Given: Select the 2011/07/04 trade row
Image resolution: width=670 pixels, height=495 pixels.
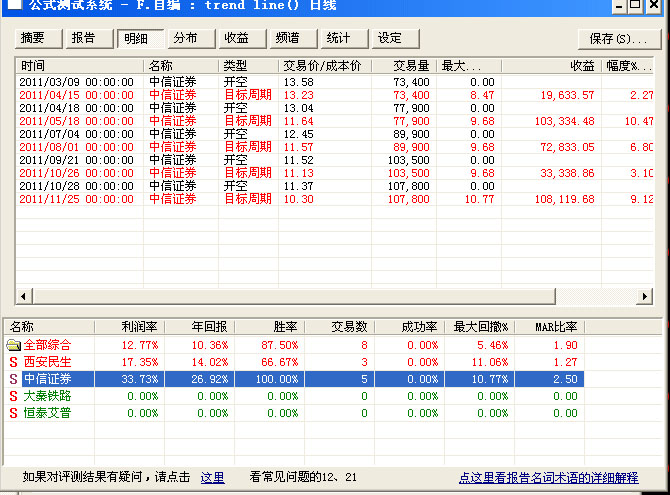Looking at the screenshot, I should pyautogui.click(x=335, y=134).
